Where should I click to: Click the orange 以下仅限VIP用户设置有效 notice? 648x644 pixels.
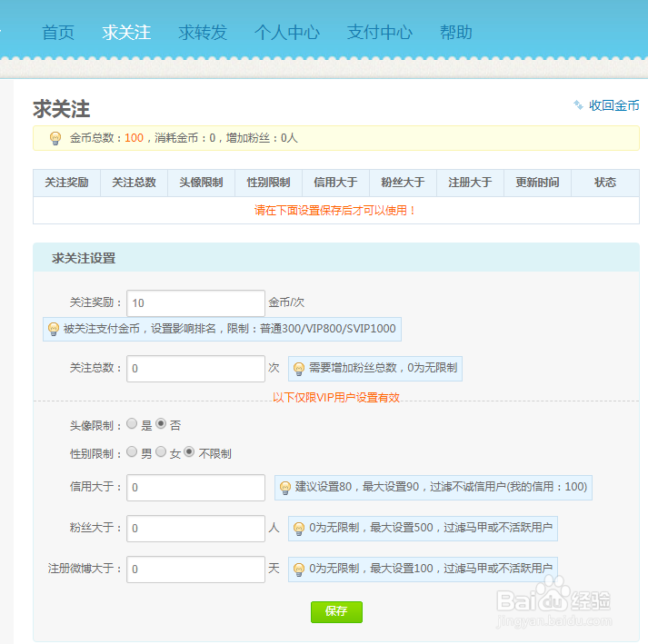[x=336, y=397]
